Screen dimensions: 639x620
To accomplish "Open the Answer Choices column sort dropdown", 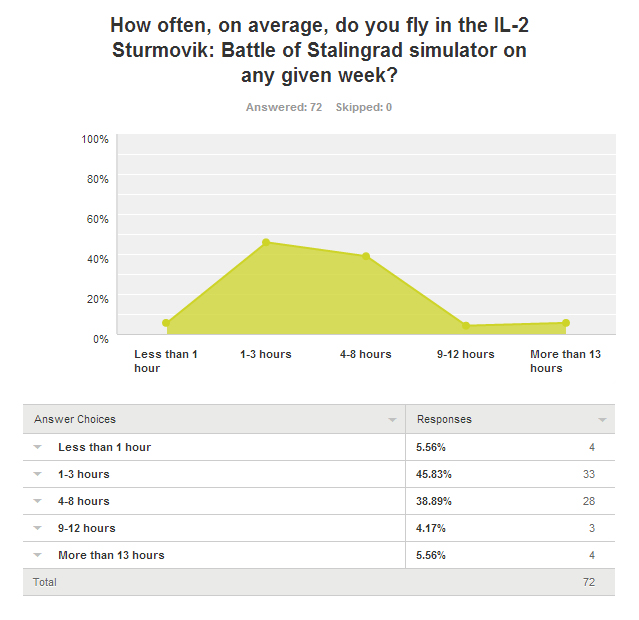I will 392,420.
